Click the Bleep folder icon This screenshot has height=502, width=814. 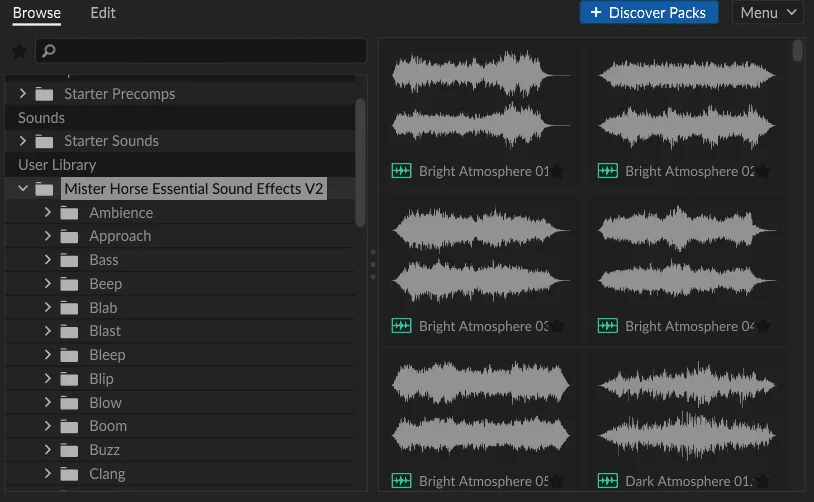coord(69,355)
